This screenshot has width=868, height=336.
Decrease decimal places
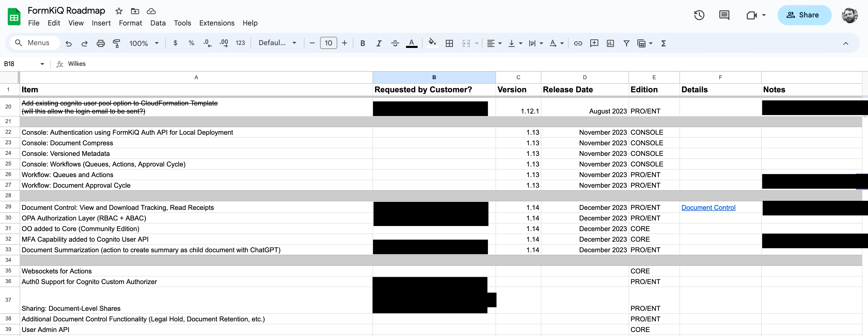207,43
